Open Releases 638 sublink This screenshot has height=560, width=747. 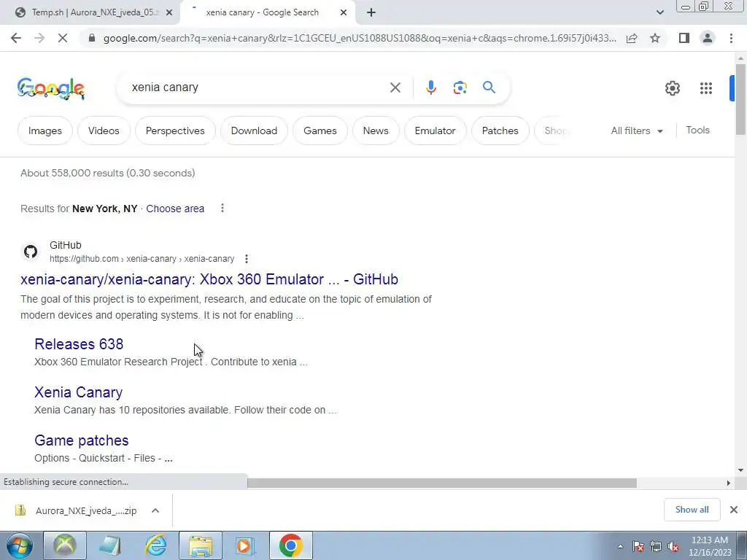79,344
